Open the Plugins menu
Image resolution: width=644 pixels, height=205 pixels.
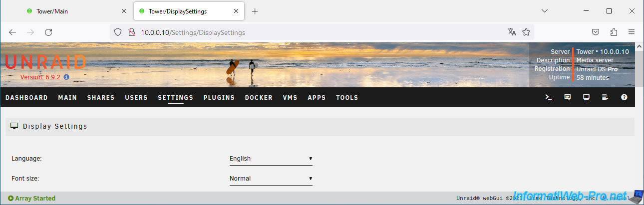219,98
